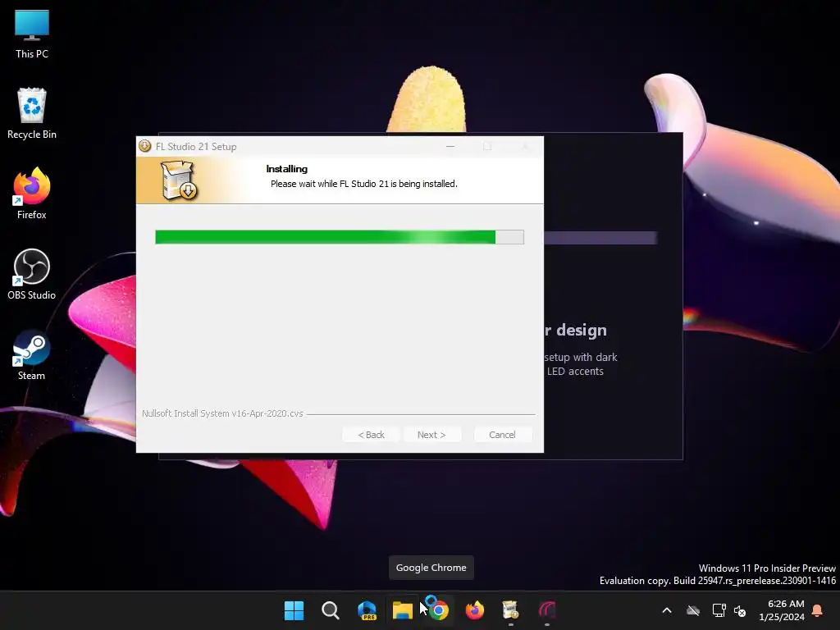The image size is (840, 630).
Task: Launch OBS Studio desktop shortcut
Action: (x=32, y=274)
